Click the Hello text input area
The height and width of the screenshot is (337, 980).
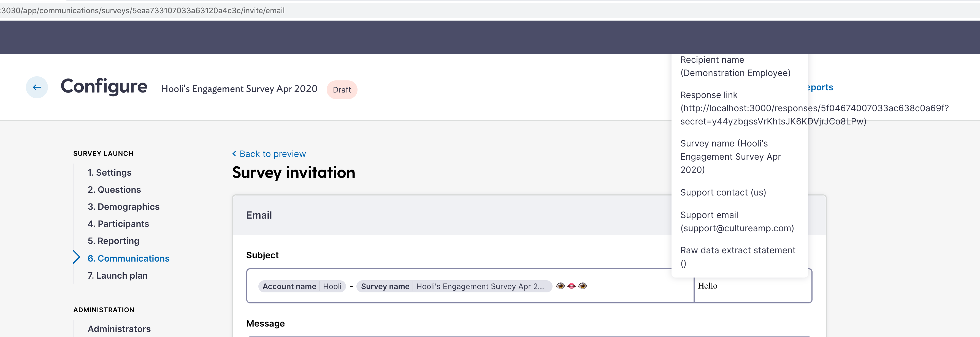pyautogui.click(x=752, y=286)
